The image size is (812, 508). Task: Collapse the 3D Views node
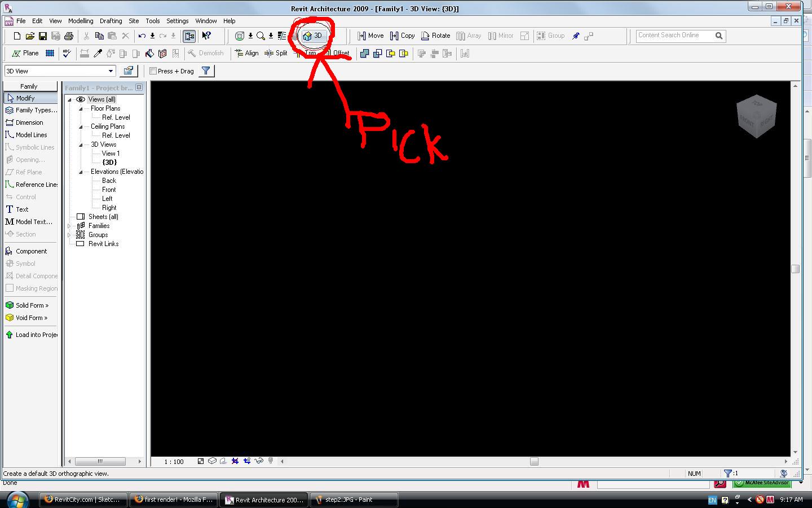tap(81, 144)
